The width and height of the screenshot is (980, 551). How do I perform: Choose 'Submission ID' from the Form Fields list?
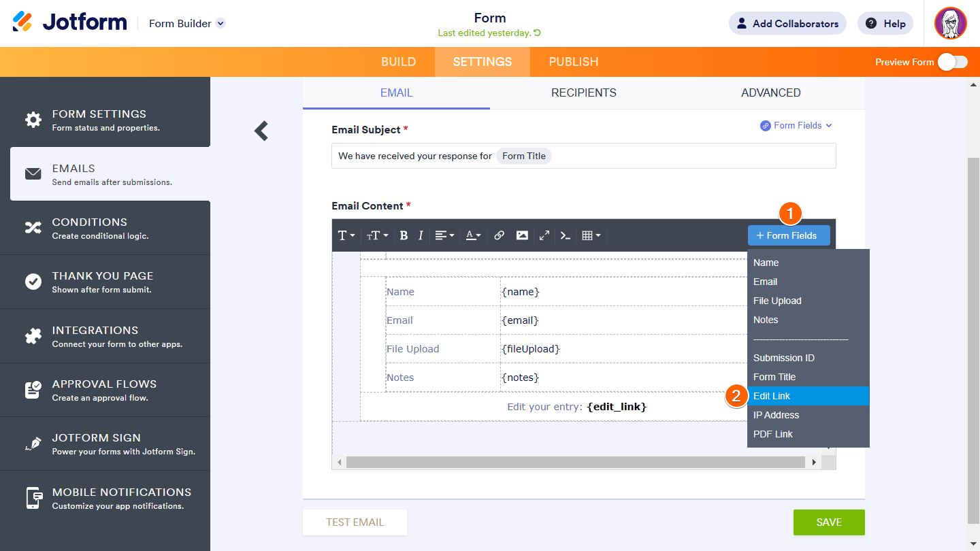point(808,358)
